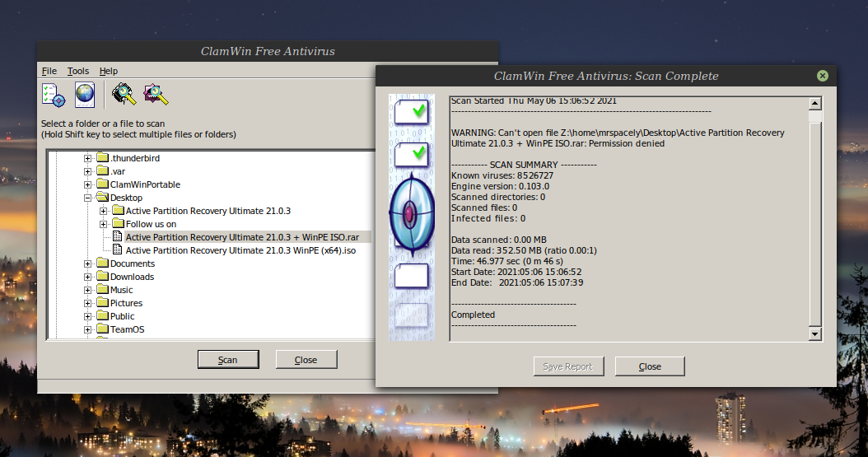Expand the TeamOS folder node
868x457 pixels.
(x=87, y=329)
